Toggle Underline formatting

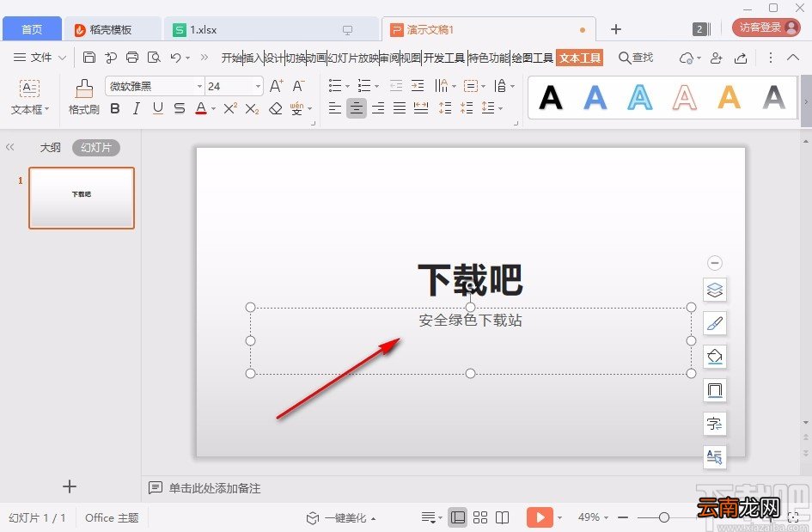tap(158, 108)
